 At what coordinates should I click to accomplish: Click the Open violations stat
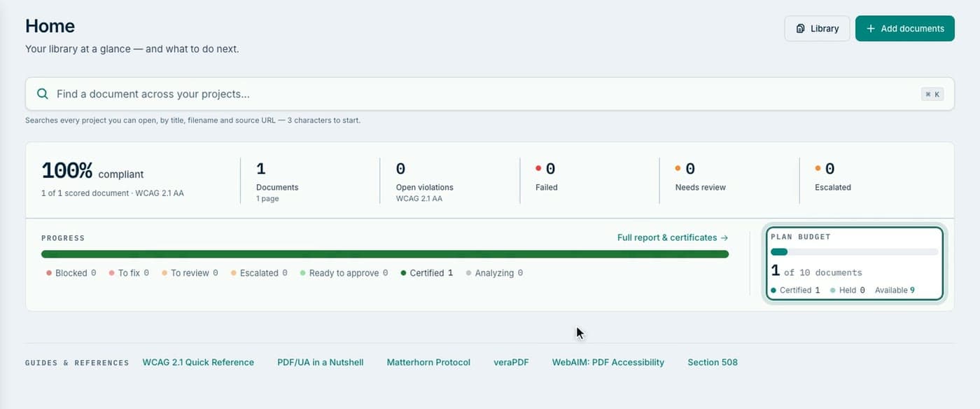pyautogui.click(x=424, y=181)
